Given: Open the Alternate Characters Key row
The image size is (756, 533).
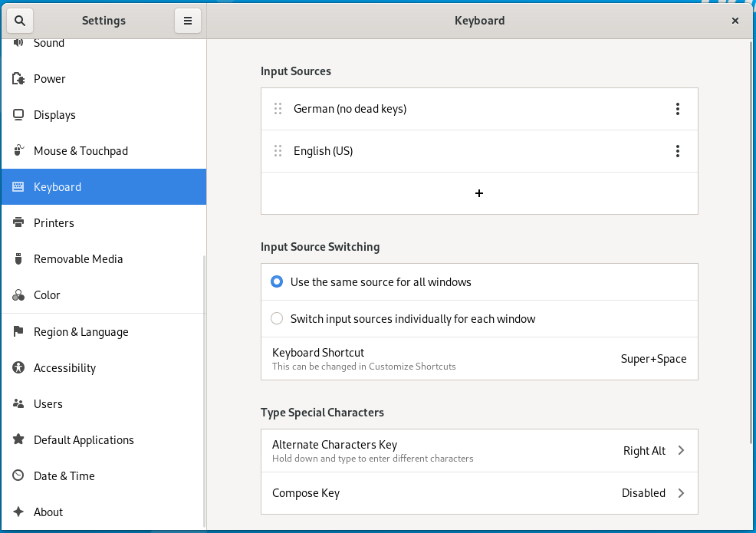Looking at the screenshot, I should click(x=479, y=450).
